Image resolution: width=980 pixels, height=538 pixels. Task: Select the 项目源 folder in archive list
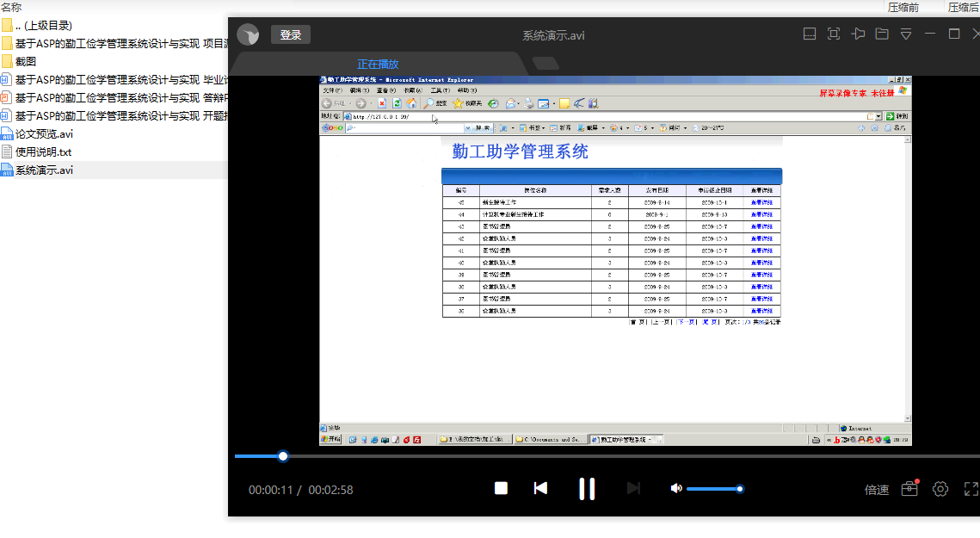[x=114, y=44]
